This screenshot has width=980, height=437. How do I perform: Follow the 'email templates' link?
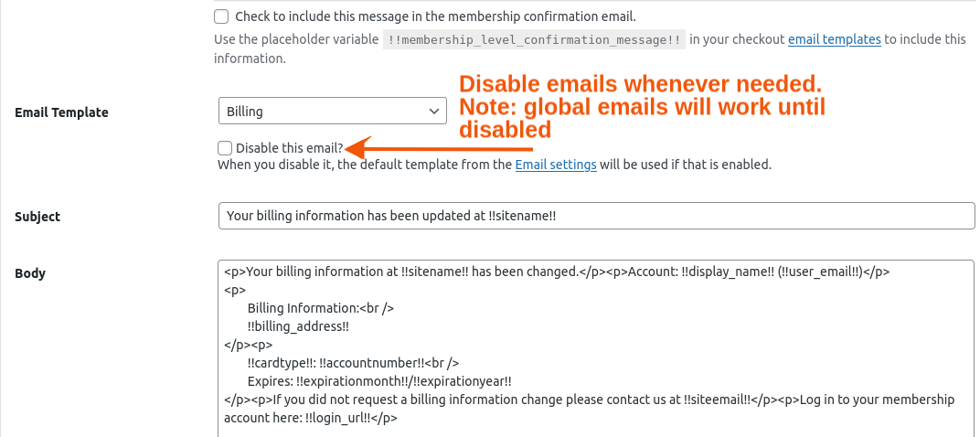(x=834, y=39)
